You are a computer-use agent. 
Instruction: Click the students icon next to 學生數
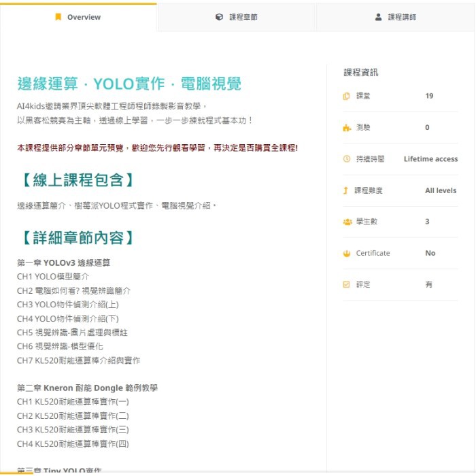pos(347,222)
